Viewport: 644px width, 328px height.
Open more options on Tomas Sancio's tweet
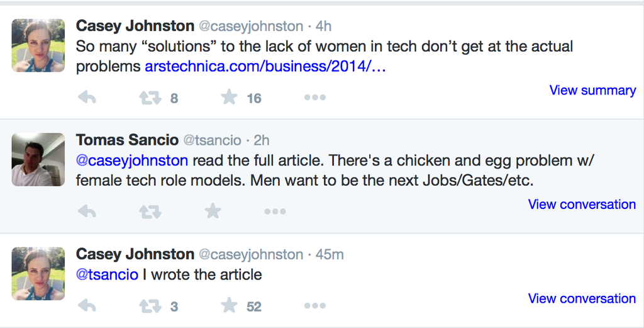(x=275, y=212)
